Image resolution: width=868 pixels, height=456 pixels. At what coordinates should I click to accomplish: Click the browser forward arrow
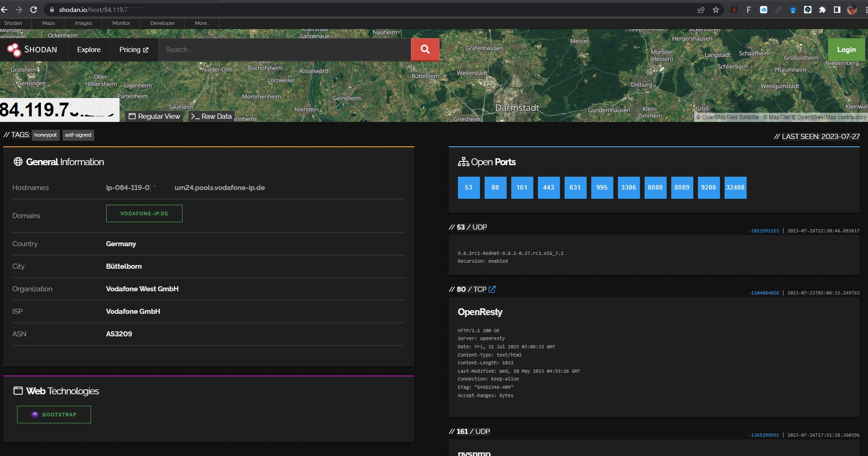click(19, 10)
